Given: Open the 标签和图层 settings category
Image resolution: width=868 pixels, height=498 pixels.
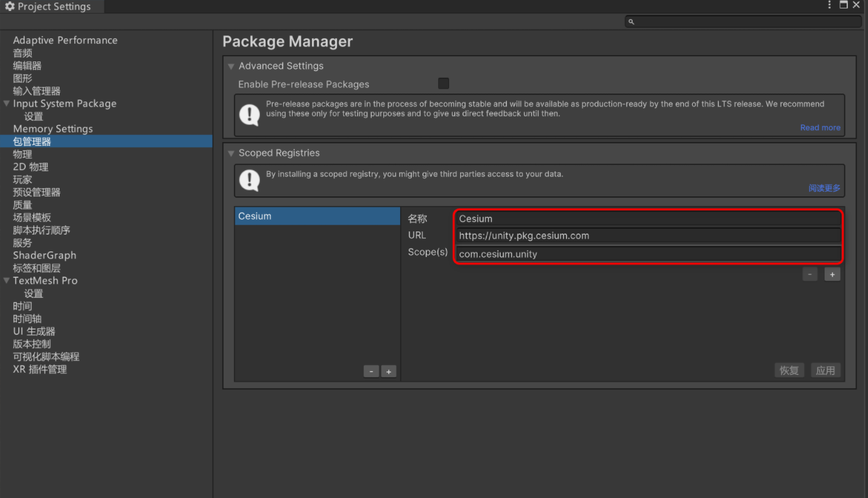Looking at the screenshot, I should click(37, 268).
